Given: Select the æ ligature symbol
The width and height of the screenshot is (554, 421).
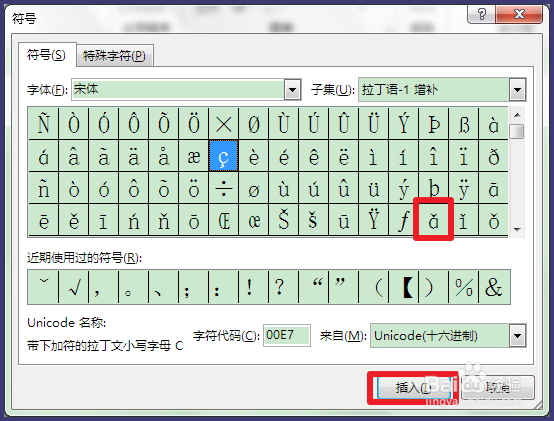Looking at the screenshot, I should (x=194, y=156).
